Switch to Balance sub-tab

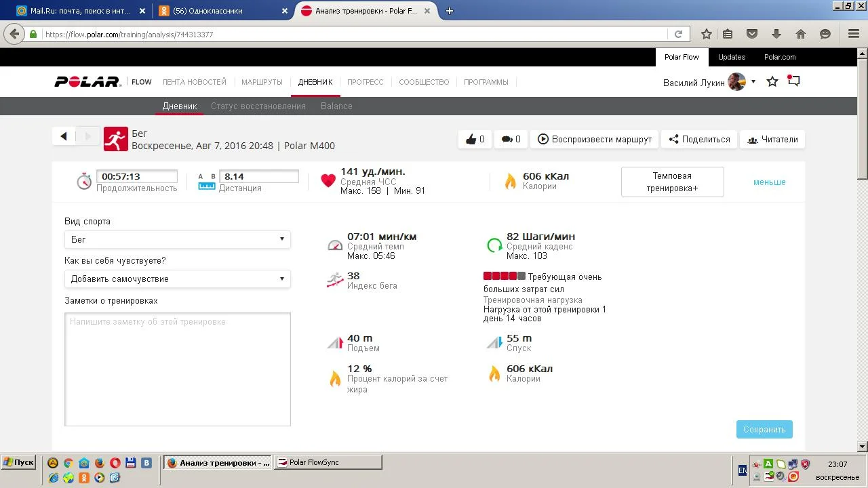pos(336,106)
